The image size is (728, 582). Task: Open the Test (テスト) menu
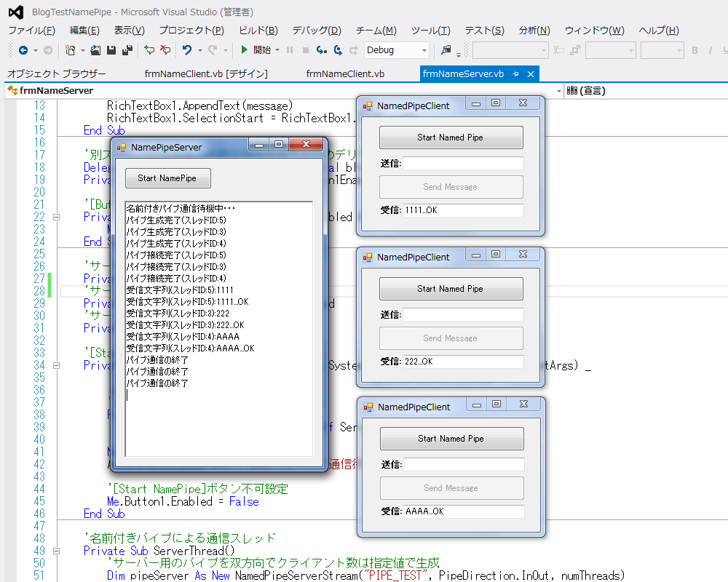tap(485, 31)
